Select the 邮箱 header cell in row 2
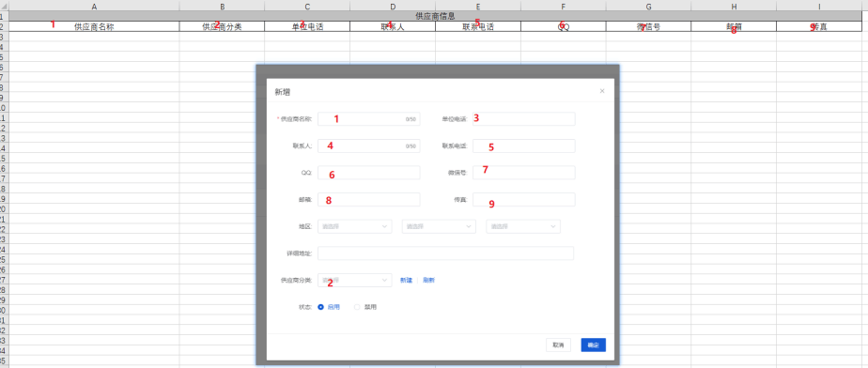The width and height of the screenshot is (868, 368). click(734, 26)
